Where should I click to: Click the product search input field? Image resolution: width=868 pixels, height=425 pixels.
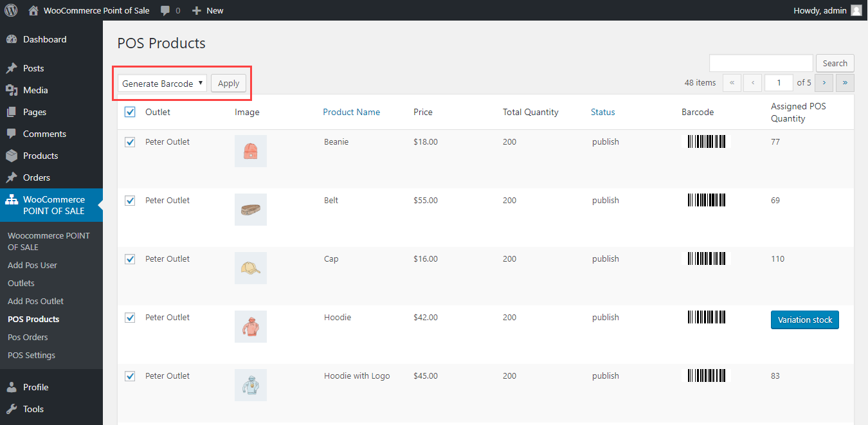761,63
